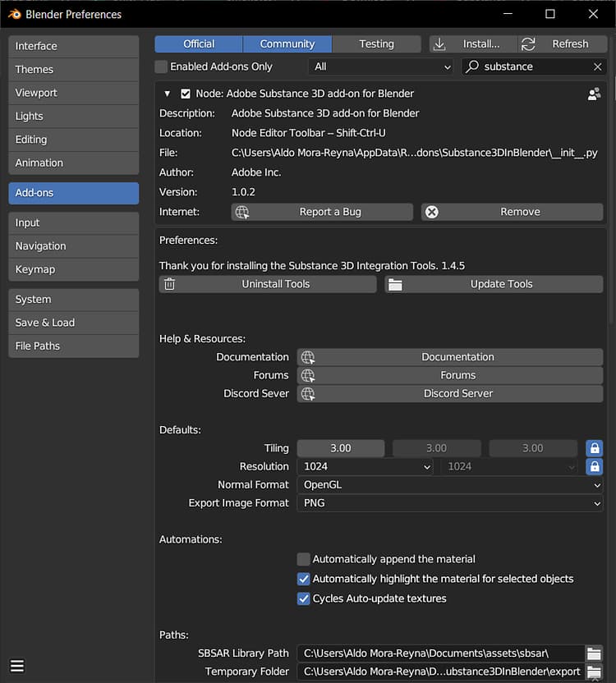Open the All category filter dropdown

tap(382, 66)
